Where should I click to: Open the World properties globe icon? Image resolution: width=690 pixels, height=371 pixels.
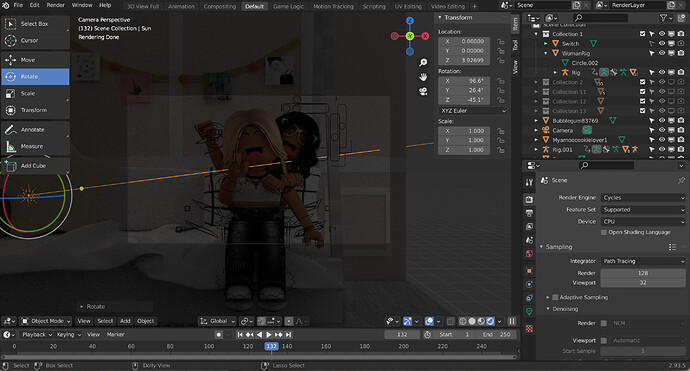529,253
